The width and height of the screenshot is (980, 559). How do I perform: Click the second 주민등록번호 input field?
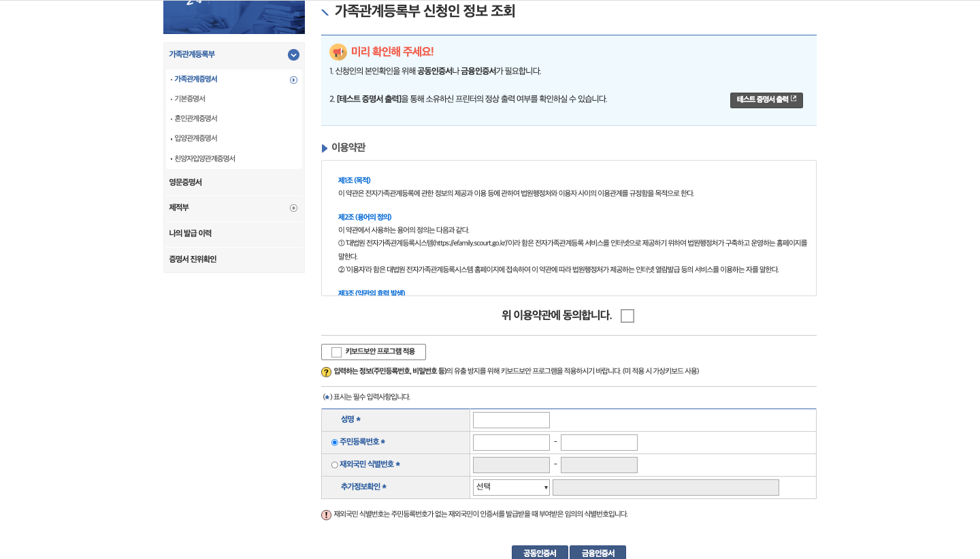[599, 443]
